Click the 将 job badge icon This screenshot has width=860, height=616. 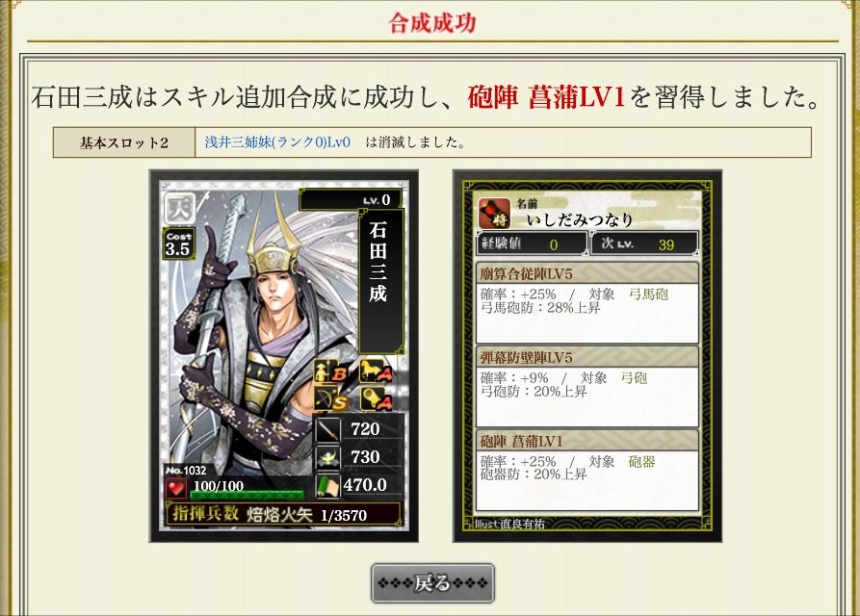coord(495,213)
